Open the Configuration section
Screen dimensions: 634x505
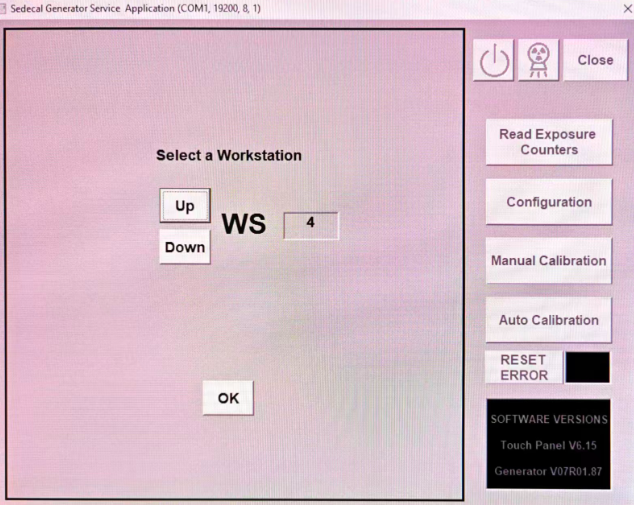tap(549, 202)
